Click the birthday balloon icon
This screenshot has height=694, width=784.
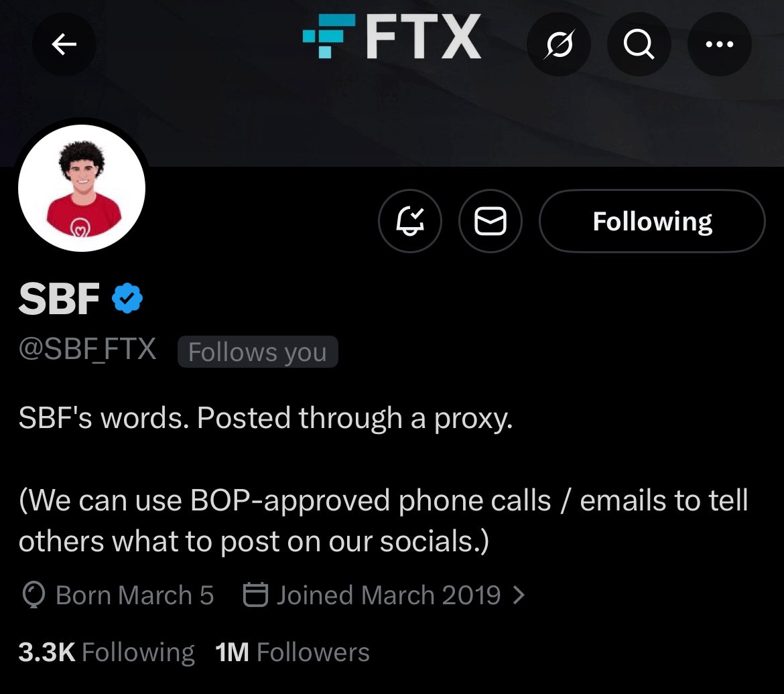(34, 595)
